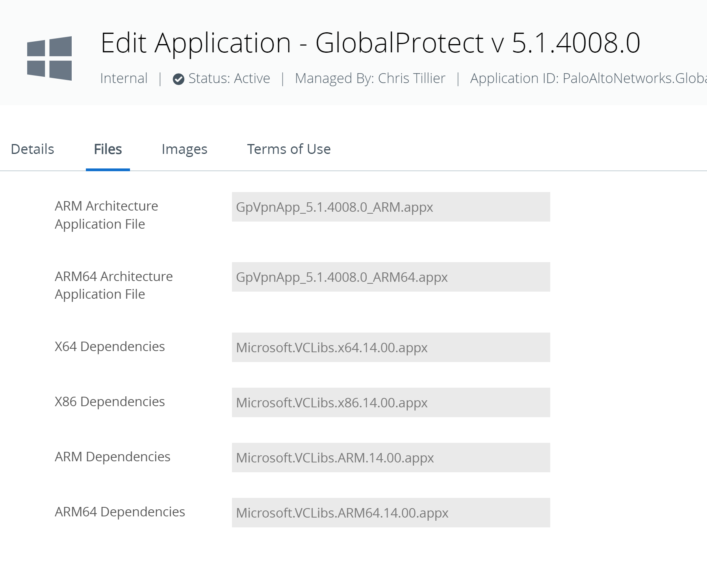Click the ARM64 Architecture Application File label
The width and height of the screenshot is (707, 588).
(113, 285)
